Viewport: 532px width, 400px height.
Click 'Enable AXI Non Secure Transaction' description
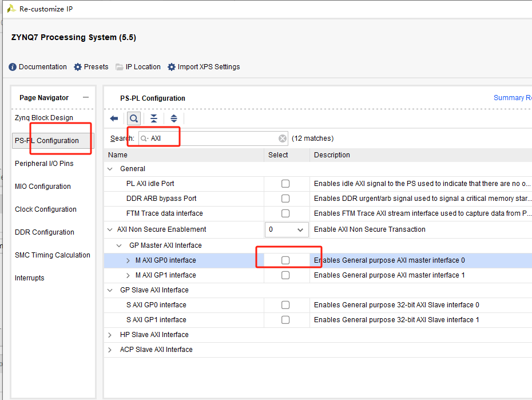pyautogui.click(x=370, y=229)
